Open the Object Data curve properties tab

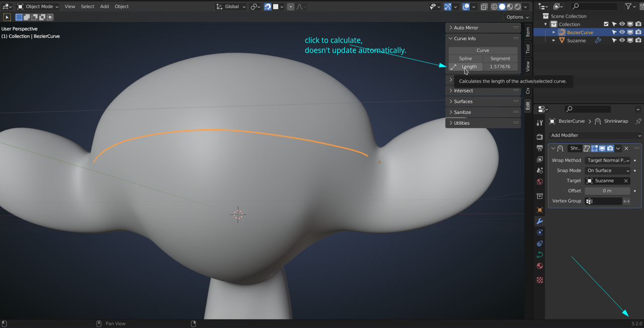click(x=540, y=255)
